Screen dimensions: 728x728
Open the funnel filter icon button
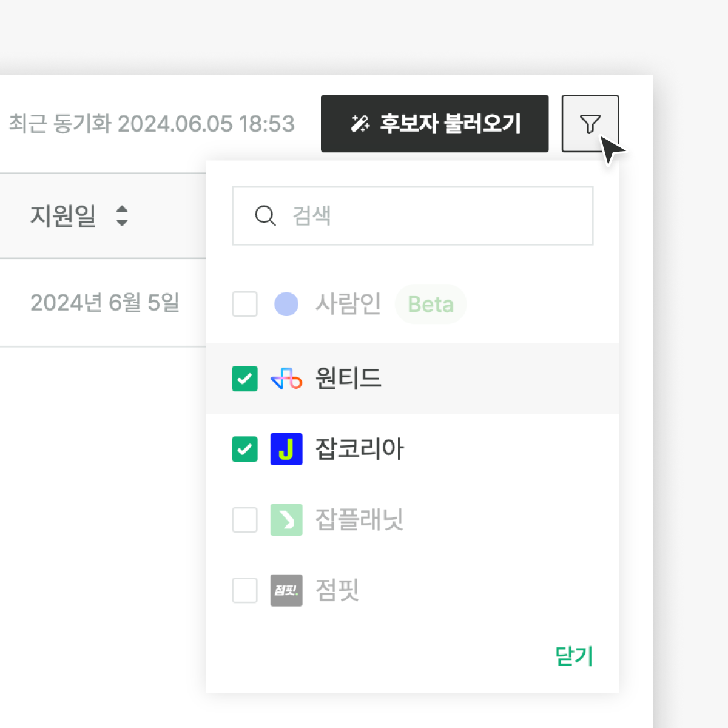tap(590, 124)
